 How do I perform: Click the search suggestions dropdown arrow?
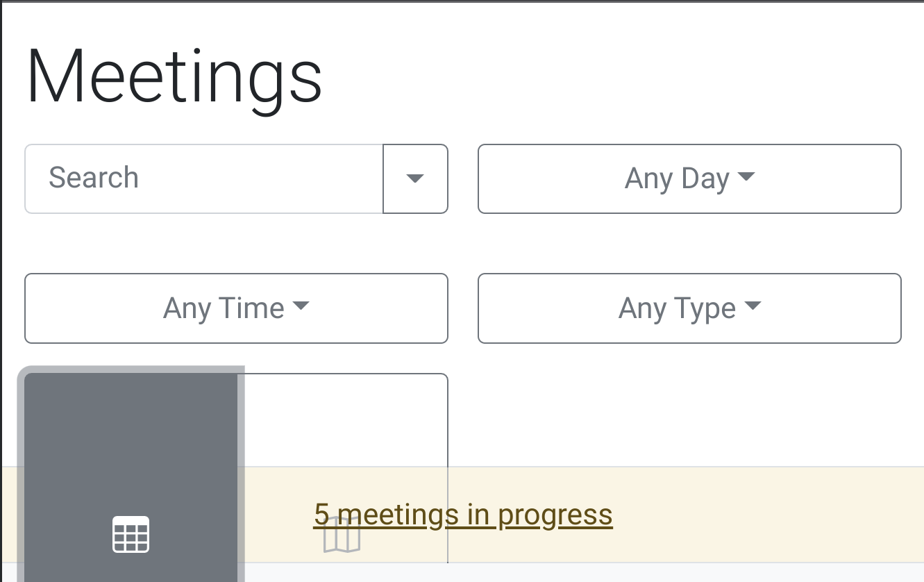coord(415,178)
